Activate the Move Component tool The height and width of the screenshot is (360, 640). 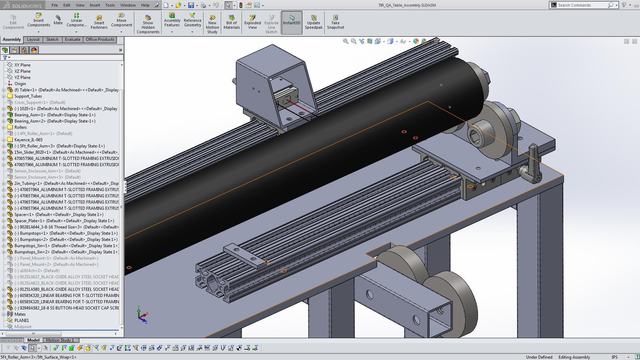121,20
